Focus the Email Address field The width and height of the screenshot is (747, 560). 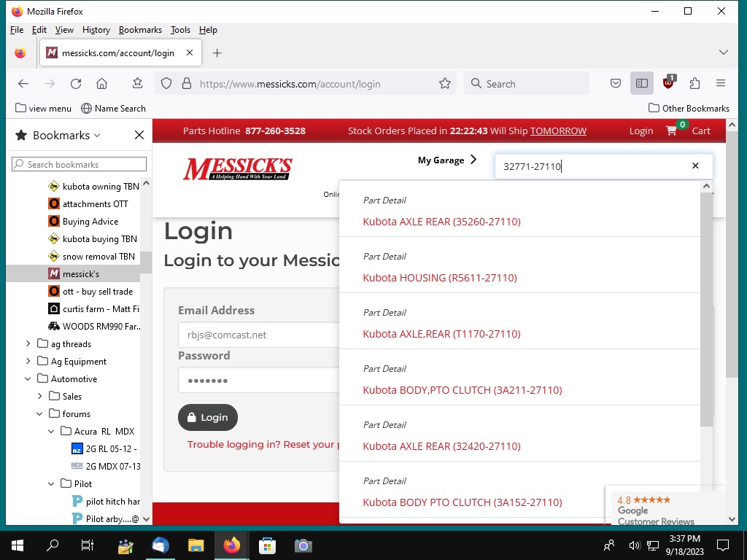[259, 335]
